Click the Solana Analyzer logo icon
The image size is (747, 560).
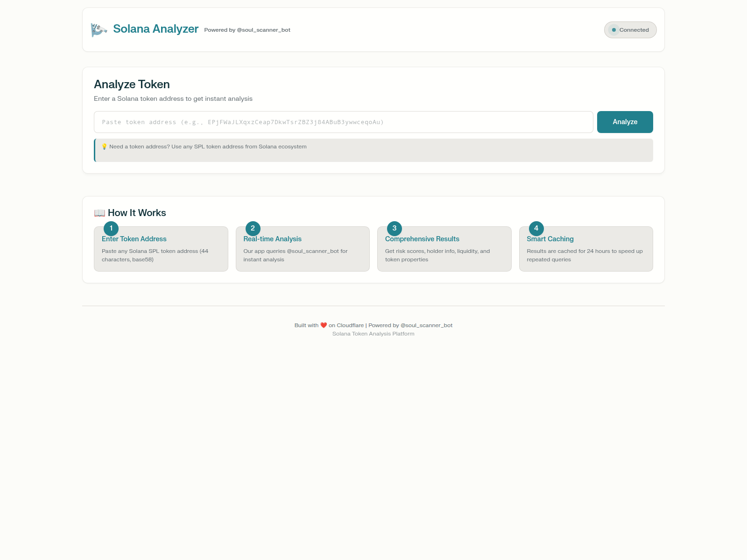click(99, 30)
